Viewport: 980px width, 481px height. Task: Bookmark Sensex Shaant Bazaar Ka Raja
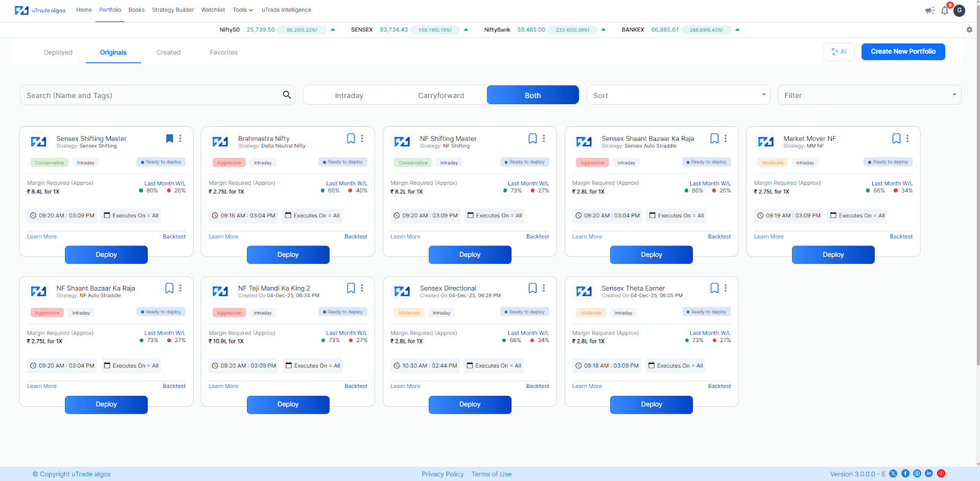coord(714,138)
